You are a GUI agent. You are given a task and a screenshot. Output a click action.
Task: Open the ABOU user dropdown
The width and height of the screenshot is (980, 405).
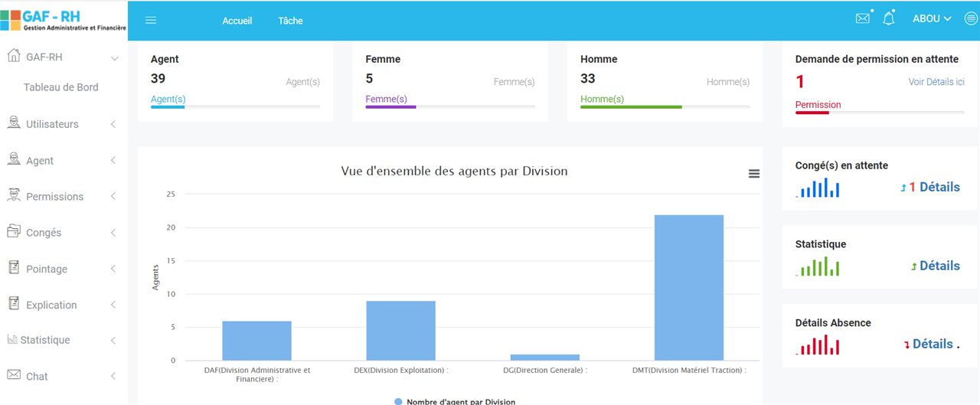(x=932, y=18)
